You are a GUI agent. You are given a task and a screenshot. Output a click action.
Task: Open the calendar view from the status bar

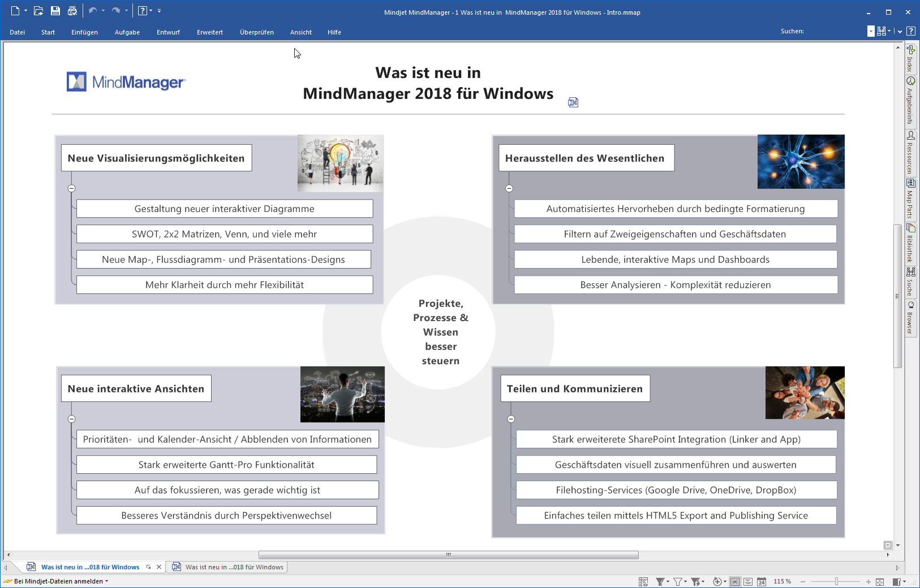tap(762, 581)
